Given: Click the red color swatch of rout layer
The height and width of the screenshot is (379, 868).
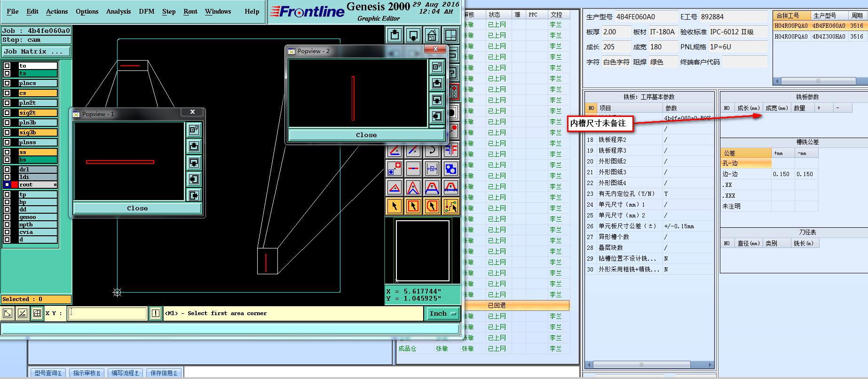Looking at the screenshot, I should tap(15, 185).
